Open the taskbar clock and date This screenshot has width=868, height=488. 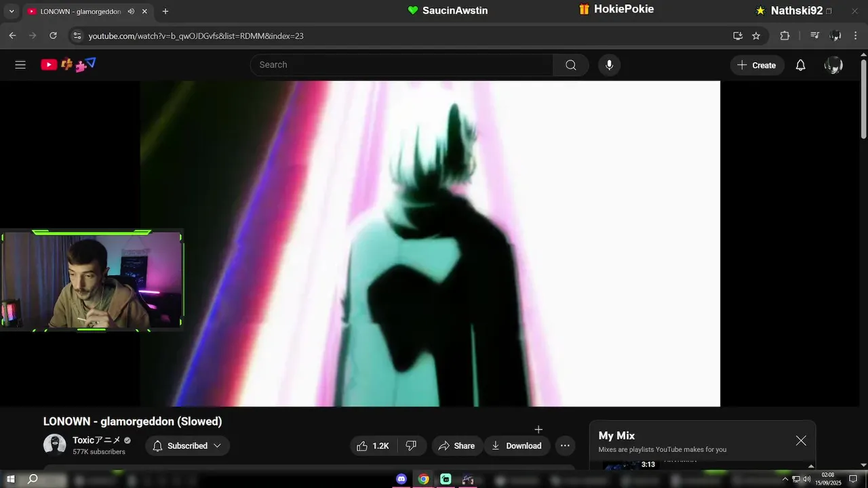tap(828, 479)
